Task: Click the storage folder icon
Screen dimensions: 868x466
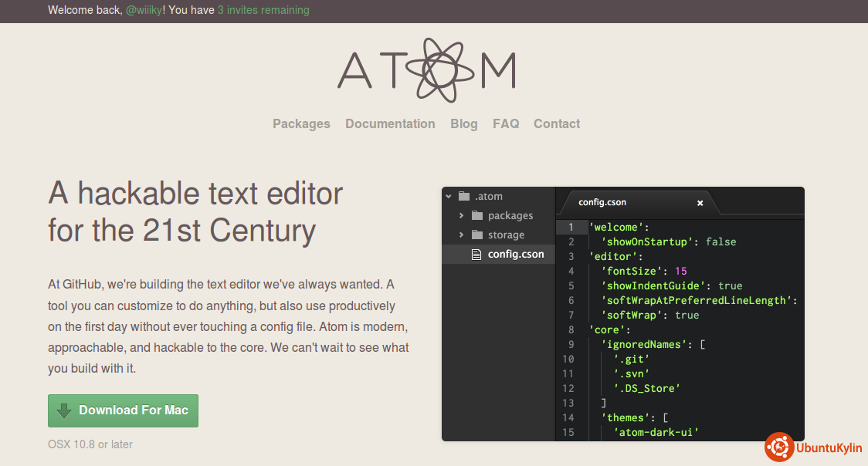Action: (x=476, y=235)
